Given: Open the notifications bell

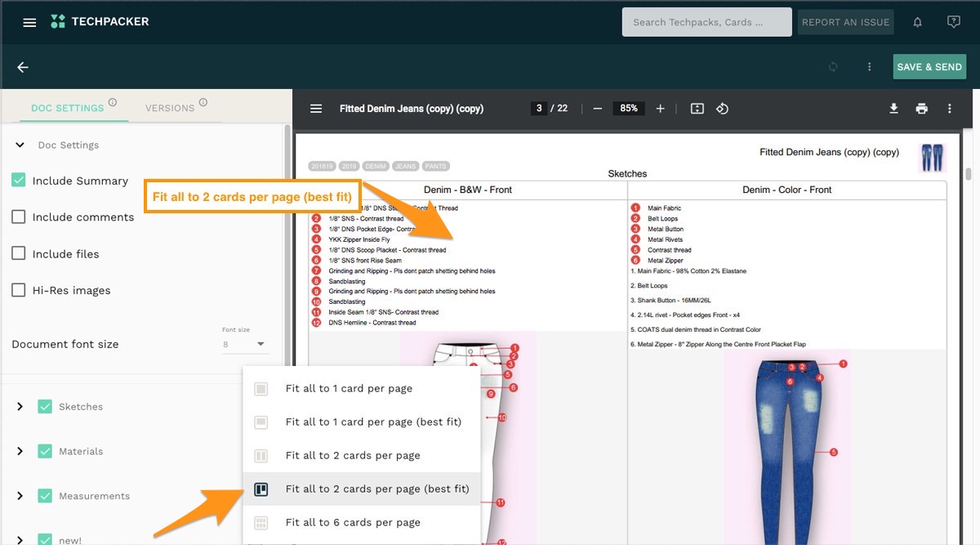Looking at the screenshot, I should [x=917, y=22].
